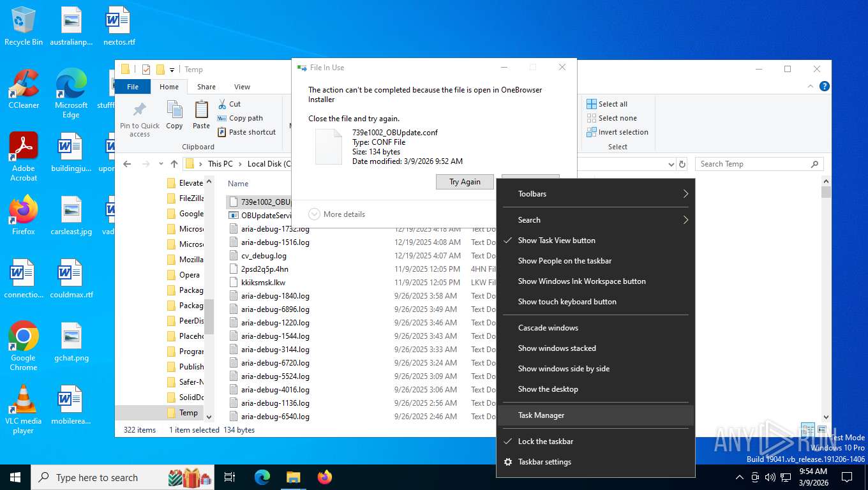Click the taskbar search box

(x=123, y=477)
